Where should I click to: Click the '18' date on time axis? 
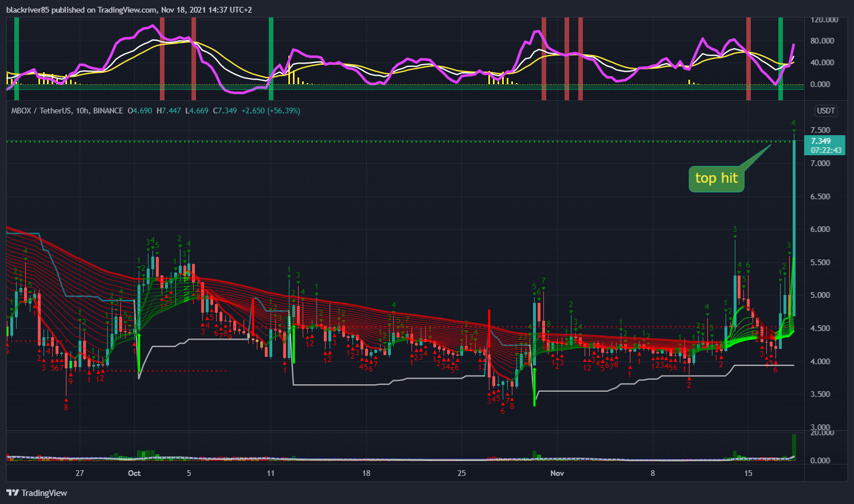366,473
